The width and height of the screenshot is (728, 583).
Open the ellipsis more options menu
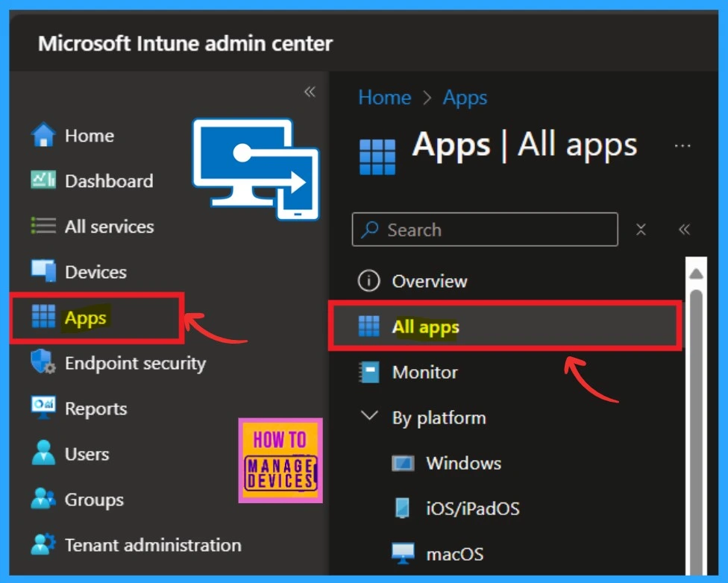[x=682, y=146]
